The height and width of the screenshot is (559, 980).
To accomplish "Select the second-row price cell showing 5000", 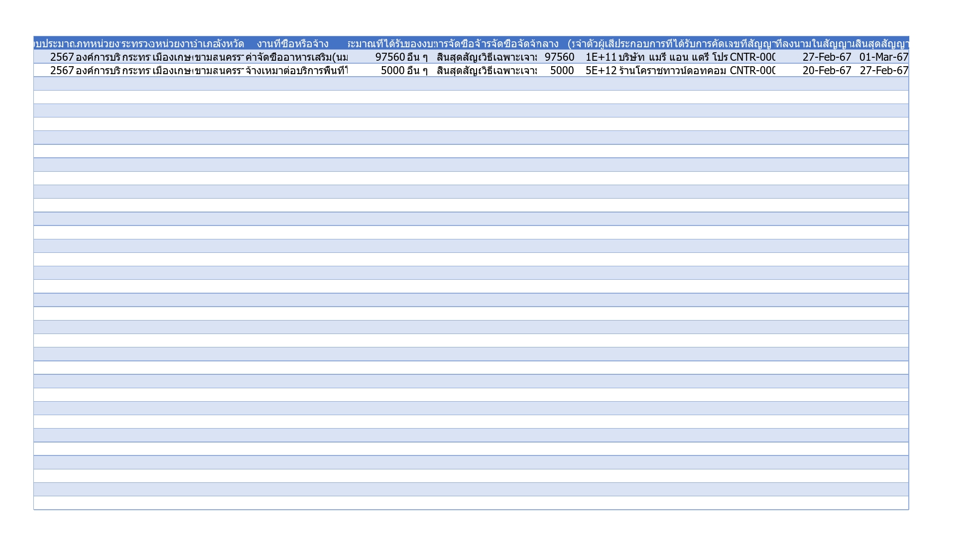I will click(562, 71).
